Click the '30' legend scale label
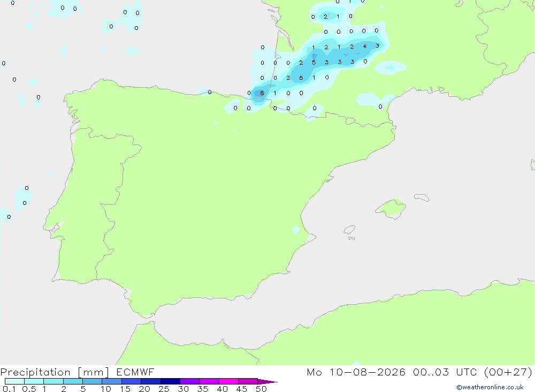The width and height of the screenshot is (535, 392). point(184,389)
